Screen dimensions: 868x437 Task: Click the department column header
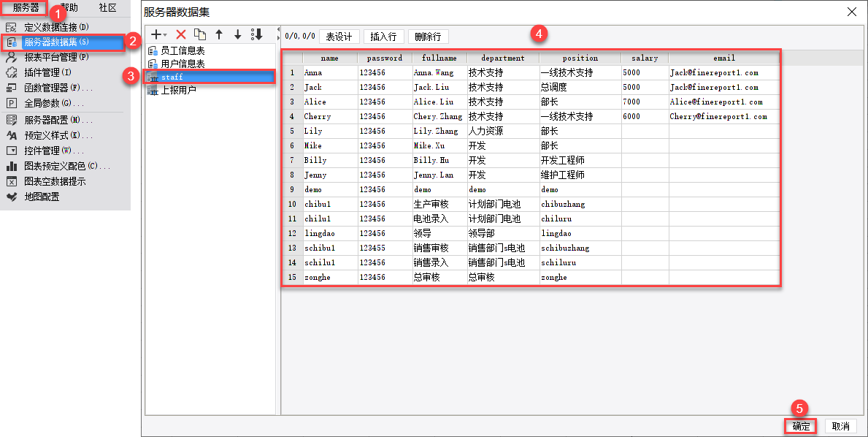(503, 58)
